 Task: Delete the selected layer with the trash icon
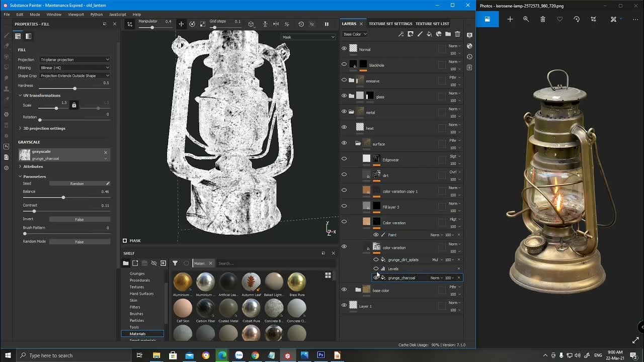point(457,34)
